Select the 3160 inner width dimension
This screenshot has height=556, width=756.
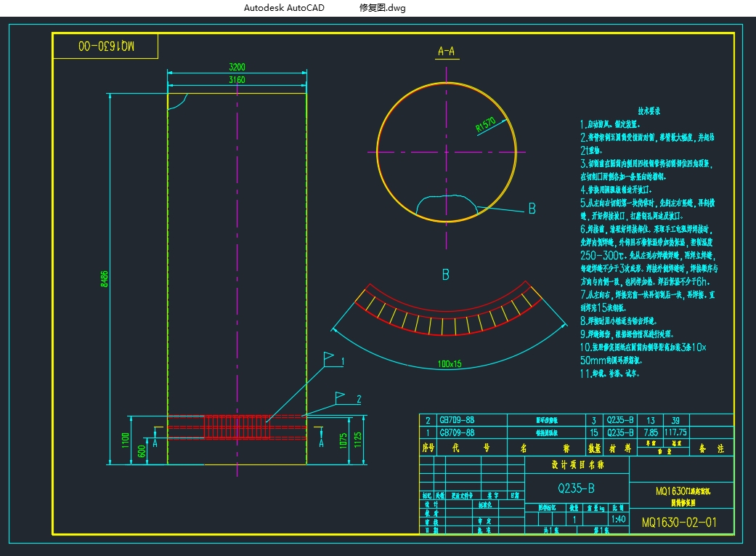click(x=237, y=80)
